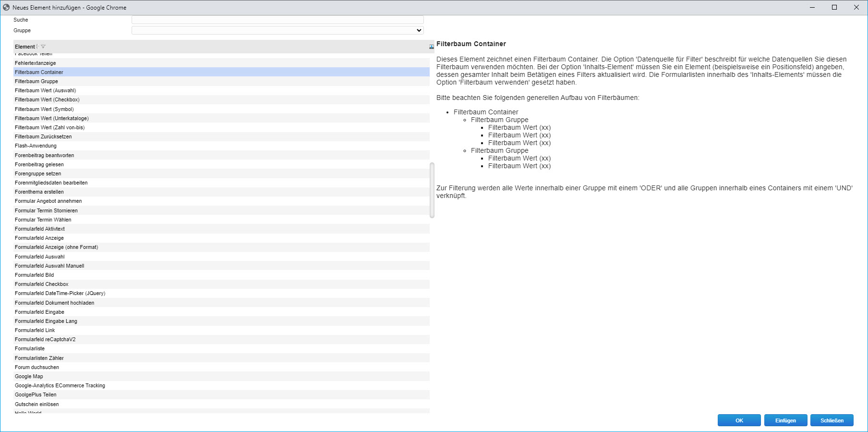Click the element list scrollbar thumb
This screenshot has height=432, width=868.
coord(432,190)
